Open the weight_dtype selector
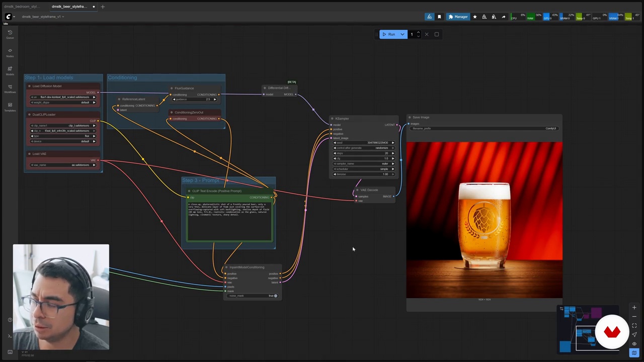 63,102
